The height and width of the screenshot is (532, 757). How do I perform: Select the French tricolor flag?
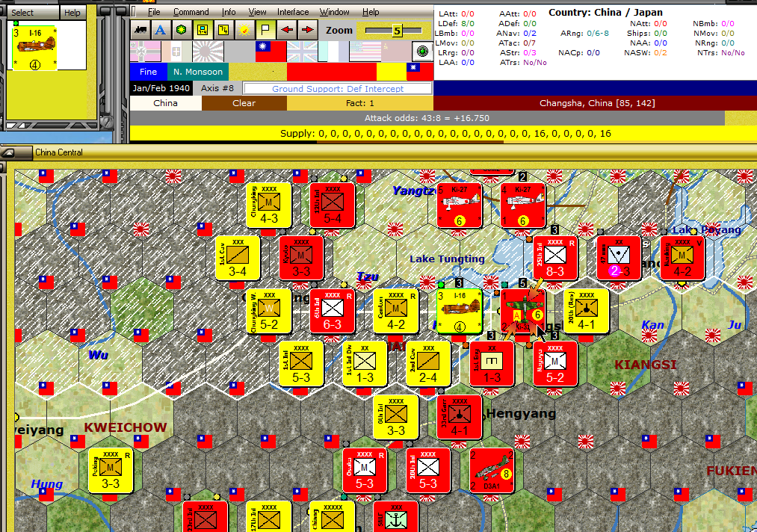333,51
